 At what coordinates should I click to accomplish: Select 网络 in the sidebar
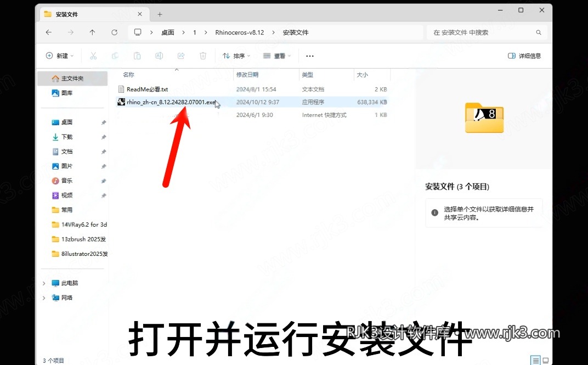(67, 298)
